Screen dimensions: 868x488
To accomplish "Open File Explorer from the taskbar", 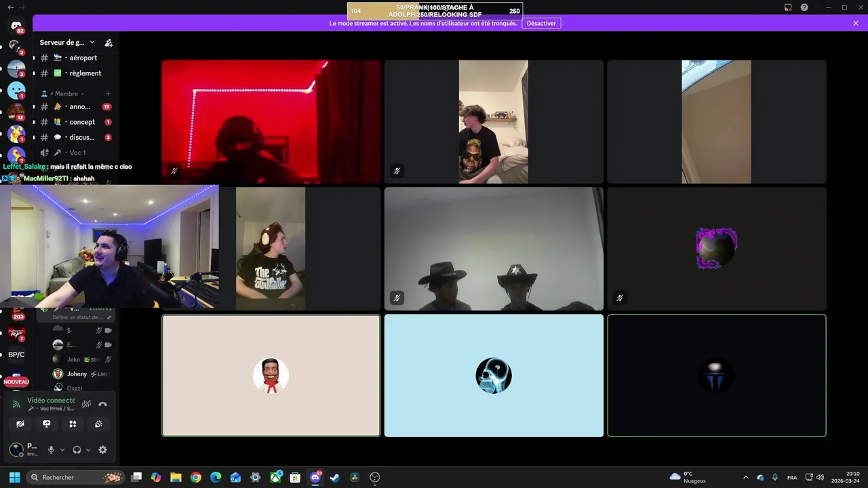I will 176,477.
